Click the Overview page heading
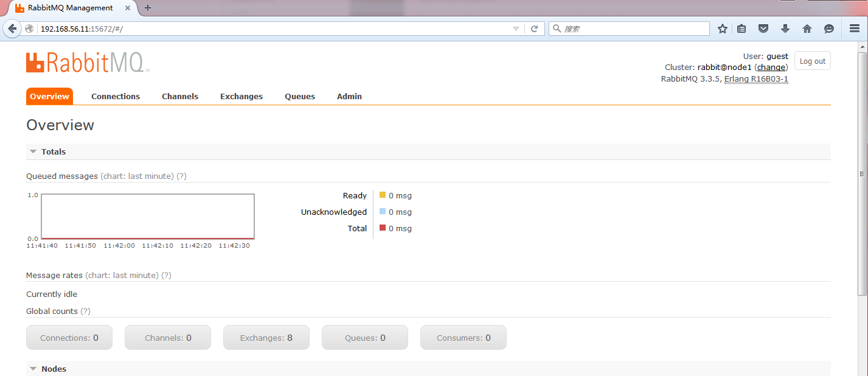This screenshot has height=376, width=868. click(x=60, y=125)
